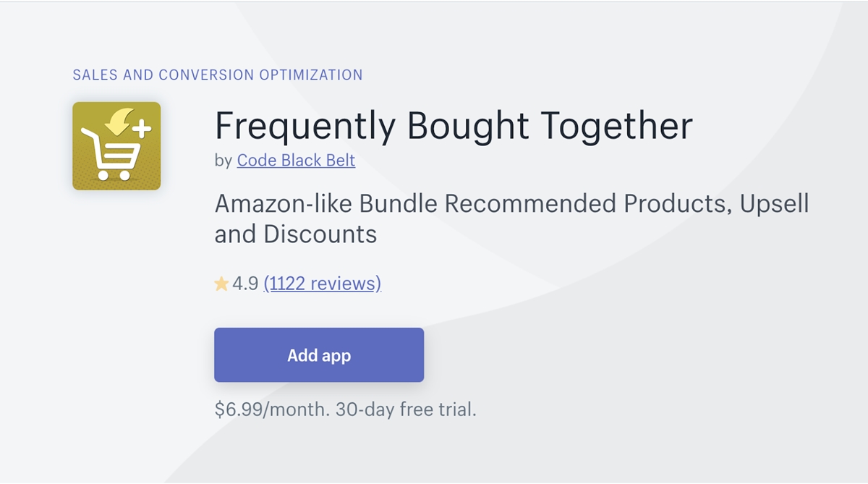Screen dimensions: 868x484
Task: Click the plus sign on the app logo
Action: 142,129
